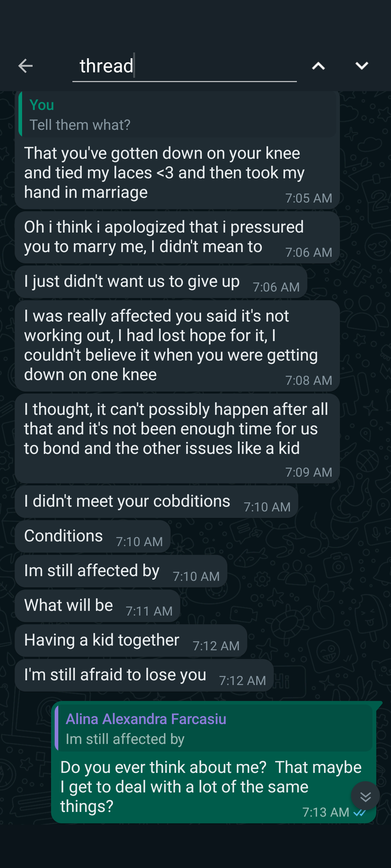Tap the blue read-receipt double check marks
This screenshot has height=868, width=391.
point(360,813)
